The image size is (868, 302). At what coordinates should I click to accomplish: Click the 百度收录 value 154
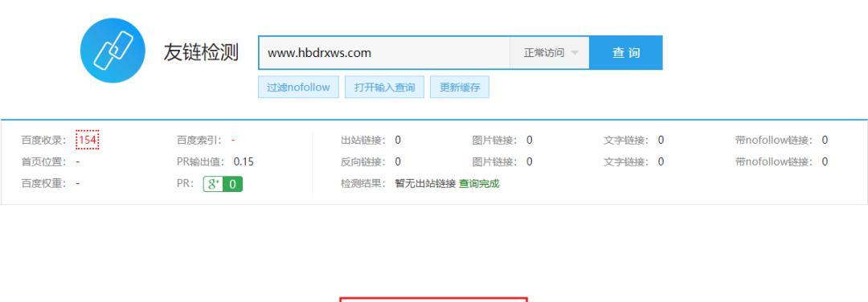pyautogui.click(x=88, y=141)
